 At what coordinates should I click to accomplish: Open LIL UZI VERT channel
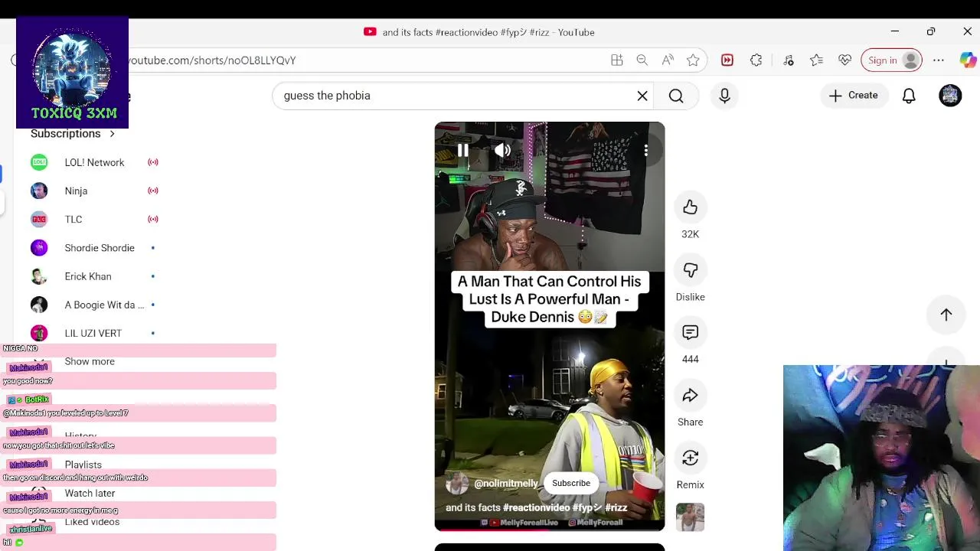(94, 333)
